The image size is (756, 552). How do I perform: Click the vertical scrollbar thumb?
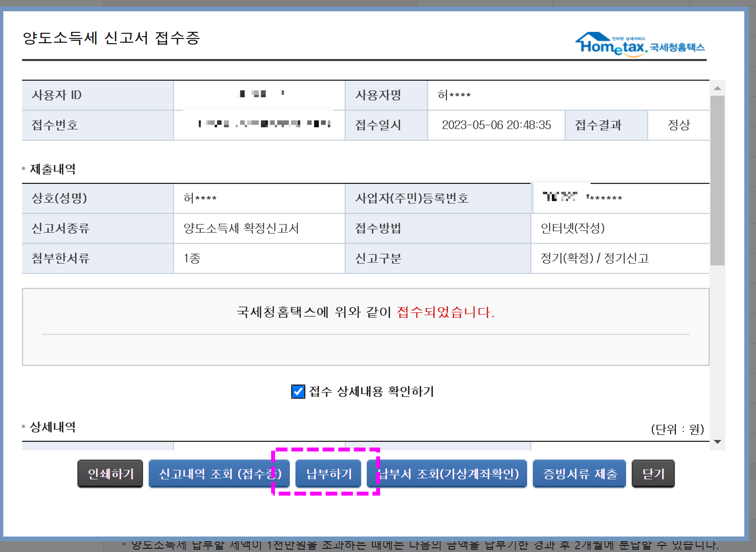coord(717,180)
